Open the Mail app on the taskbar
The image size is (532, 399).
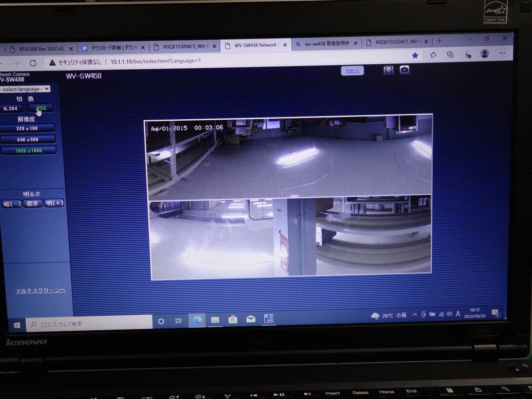[250, 319]
